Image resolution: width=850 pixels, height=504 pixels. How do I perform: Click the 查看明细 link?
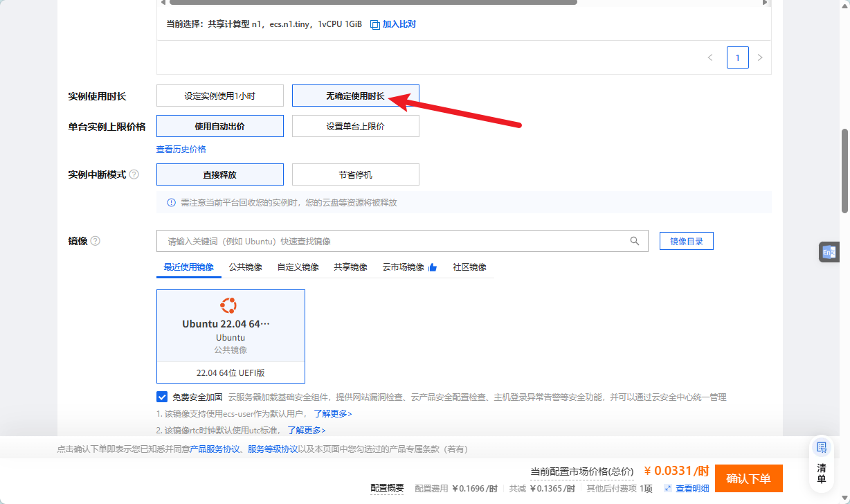point(692,488)
